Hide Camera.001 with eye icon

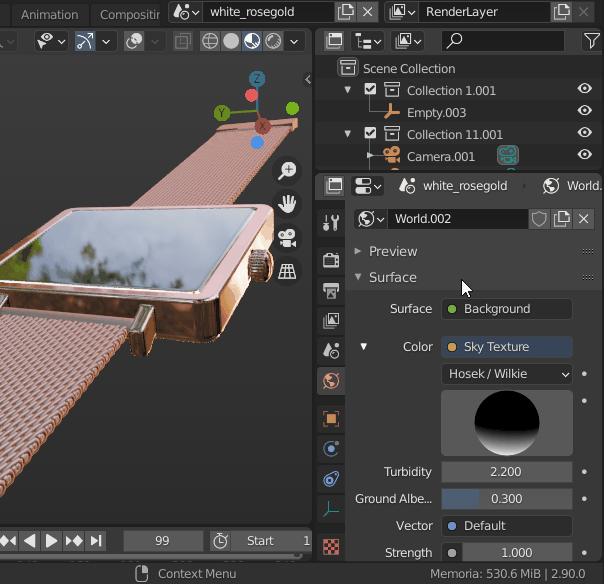(585, 154)
